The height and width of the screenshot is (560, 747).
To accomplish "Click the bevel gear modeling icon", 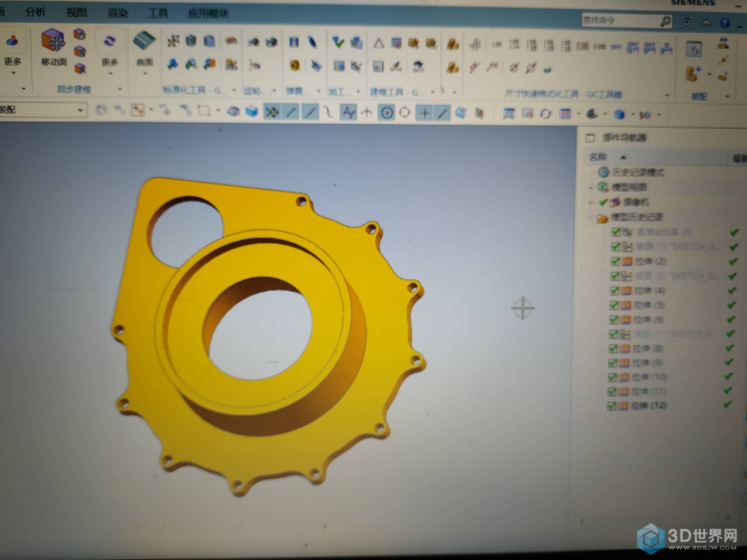I will tap(272, 42).
